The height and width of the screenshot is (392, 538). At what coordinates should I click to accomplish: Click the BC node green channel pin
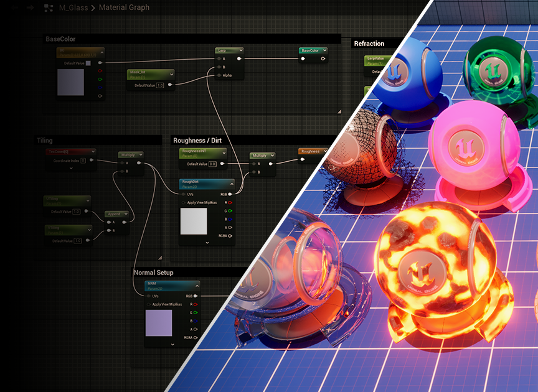(100, 79)
